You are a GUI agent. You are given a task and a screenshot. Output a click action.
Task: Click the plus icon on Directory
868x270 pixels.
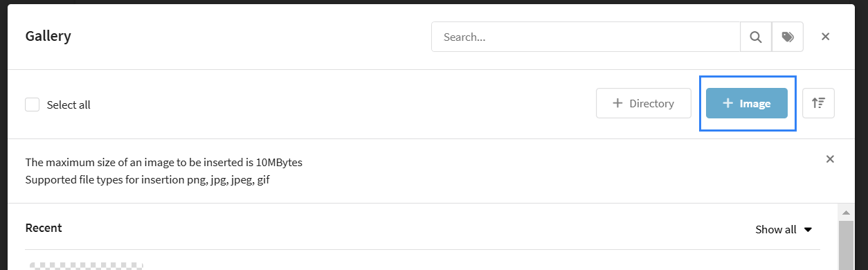[617, 103]
